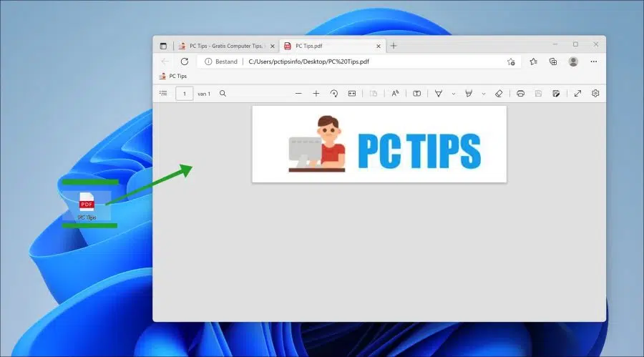Switch the PDF page view
The image size is (644, 357).
pyautogui.click(x=374, y=94)
